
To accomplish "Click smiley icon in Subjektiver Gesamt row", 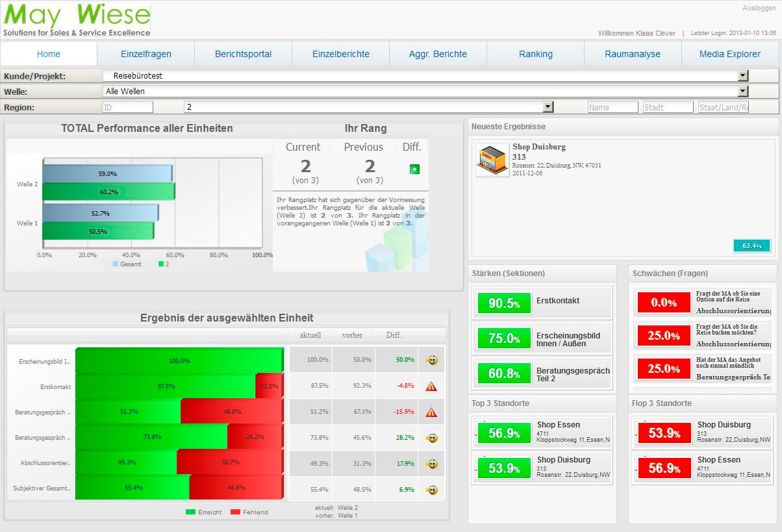I will pos(431,490).
